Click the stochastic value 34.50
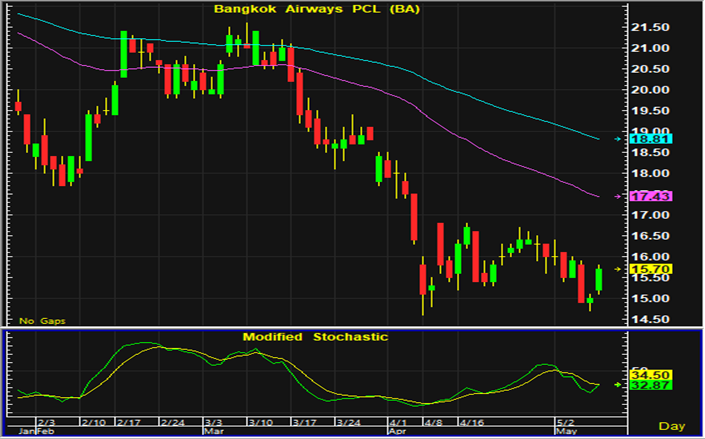This screenshot has height=439, width=705. (651, 375)
